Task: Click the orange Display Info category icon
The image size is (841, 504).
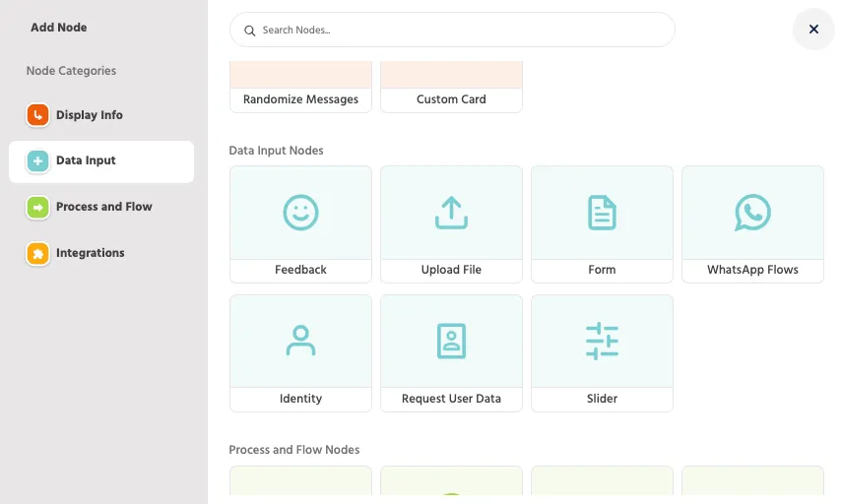Action: click(x=37, y=115)
